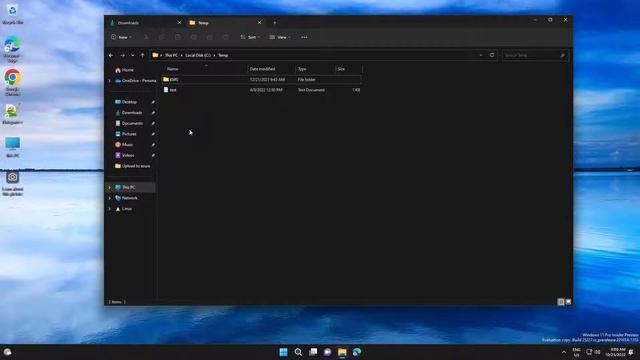Viewport: 640px width, 360px height.
Task: Open the Sort dropdown menu
Action: (x=250, y=37)
